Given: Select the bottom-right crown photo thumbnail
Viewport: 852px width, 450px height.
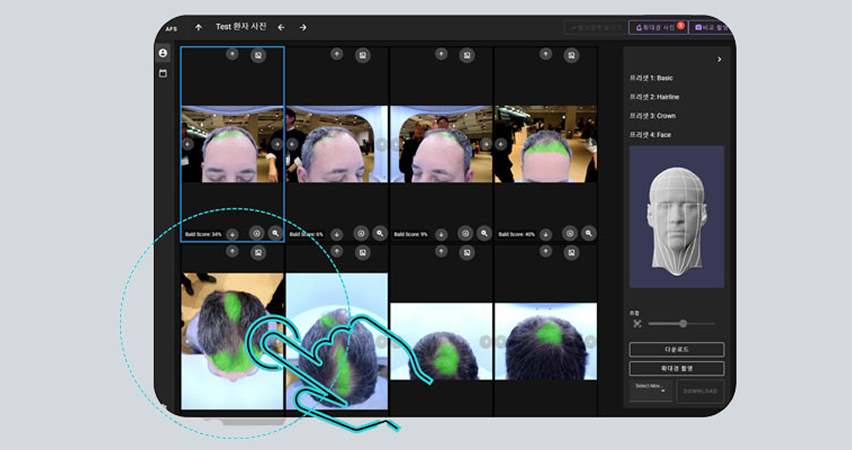Looking at the screenshot, I should 545,340.
